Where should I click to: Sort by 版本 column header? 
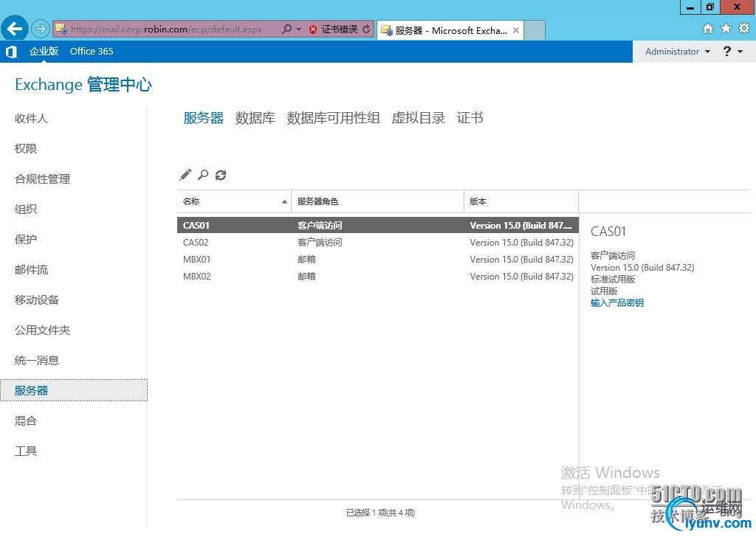pyautogui.click(x=521, y=201)
